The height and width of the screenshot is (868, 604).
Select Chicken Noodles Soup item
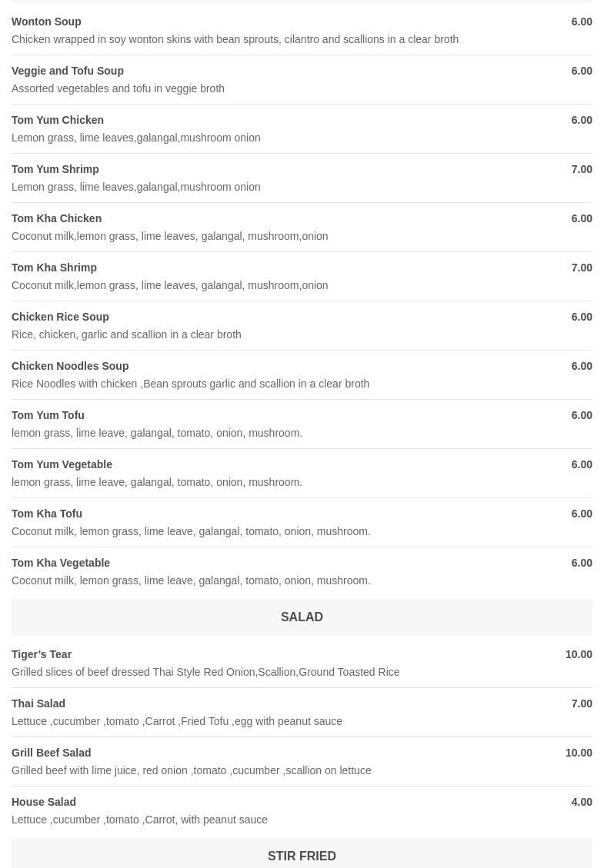coord(70,366)
